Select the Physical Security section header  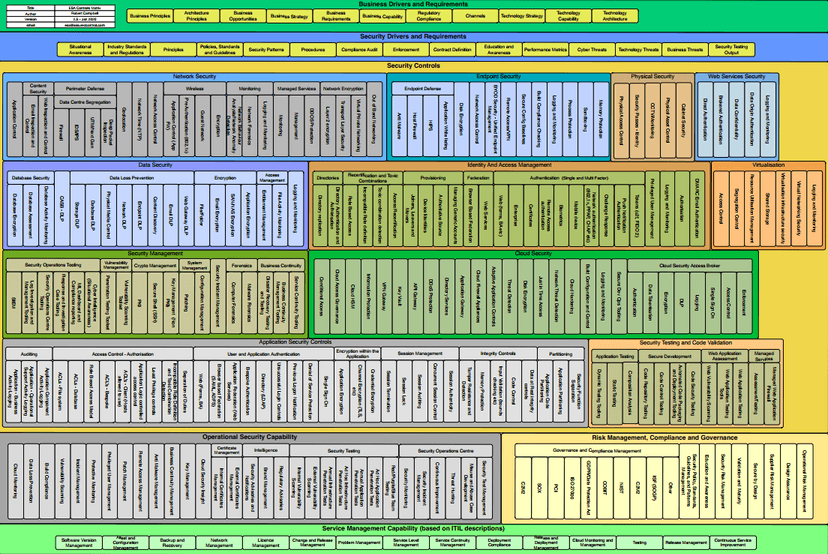pyautogui.click(x=652, y=76)
